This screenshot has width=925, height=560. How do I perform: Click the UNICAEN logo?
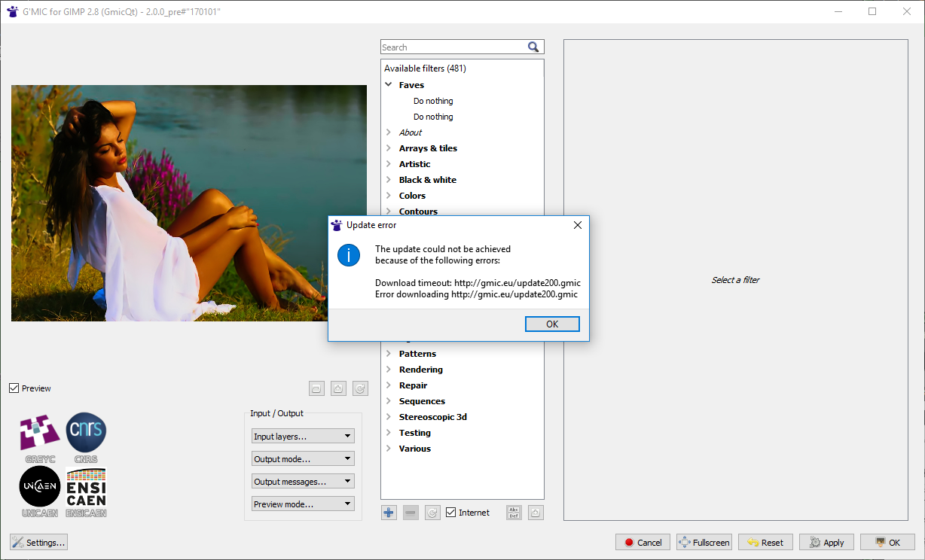(x=39, y=492)
